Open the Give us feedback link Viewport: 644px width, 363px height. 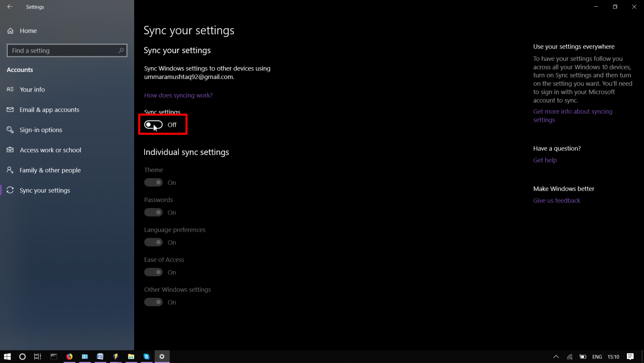557,200
